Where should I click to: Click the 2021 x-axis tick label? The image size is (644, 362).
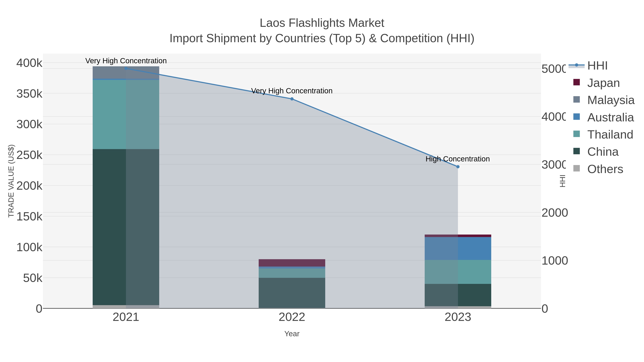126,317
